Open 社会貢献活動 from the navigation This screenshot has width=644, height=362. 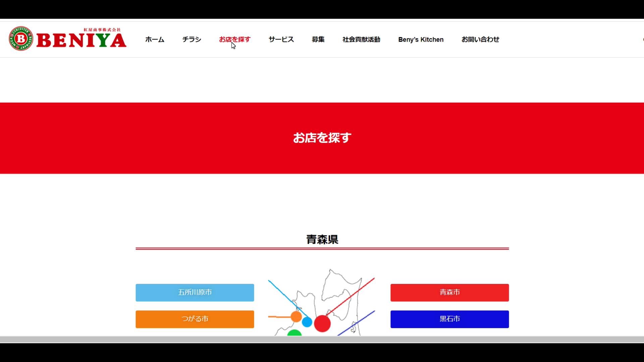pos(361,40)
